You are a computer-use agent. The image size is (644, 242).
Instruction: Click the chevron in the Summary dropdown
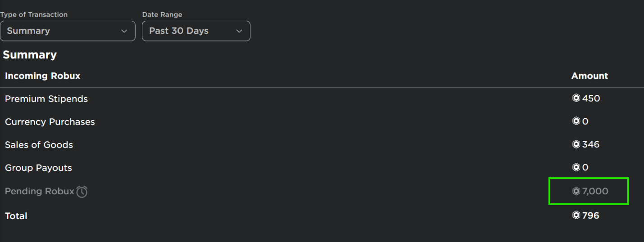124,31
